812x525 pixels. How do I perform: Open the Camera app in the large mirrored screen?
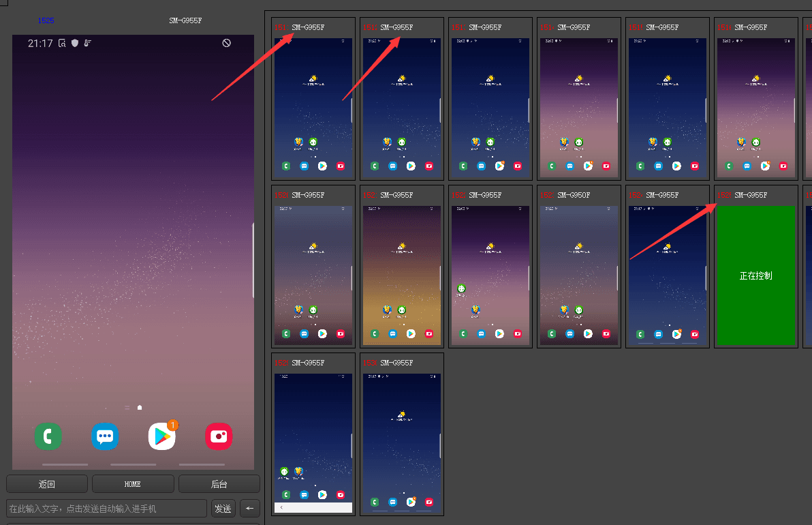219,436
